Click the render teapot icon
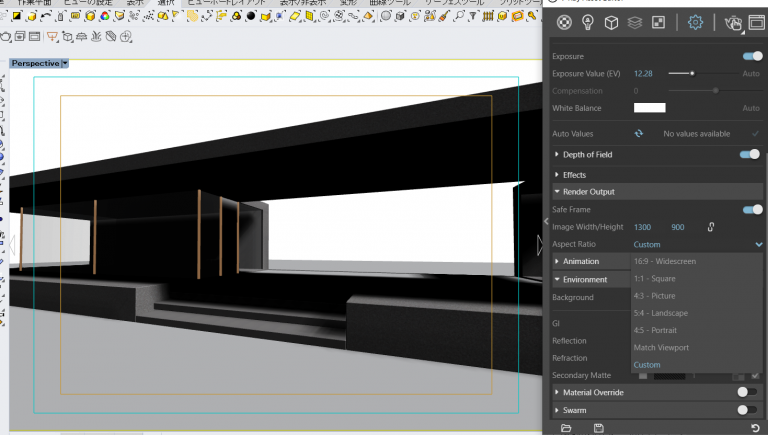The height and width of the screenshot is (435, 768). coord(732,23)
